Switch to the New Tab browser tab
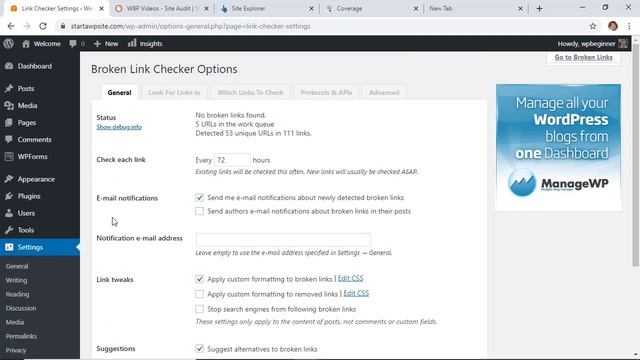This screenshot has height=360, width=640. click(x=475, y=8)
